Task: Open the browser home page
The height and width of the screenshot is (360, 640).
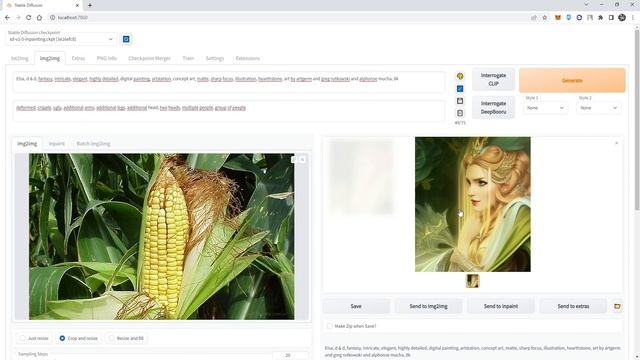Action: [x=39, y=18]
